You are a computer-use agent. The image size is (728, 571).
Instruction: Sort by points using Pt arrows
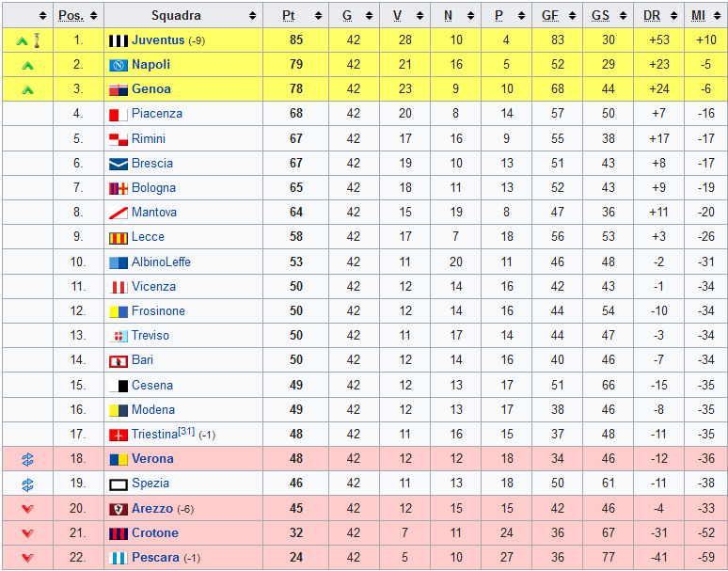pos(319,16)
